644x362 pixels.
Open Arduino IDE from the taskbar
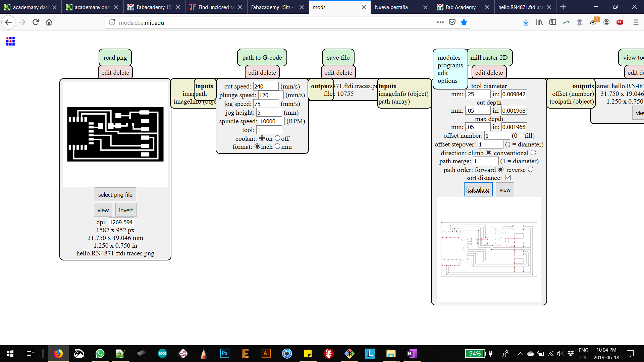[162, 354]
